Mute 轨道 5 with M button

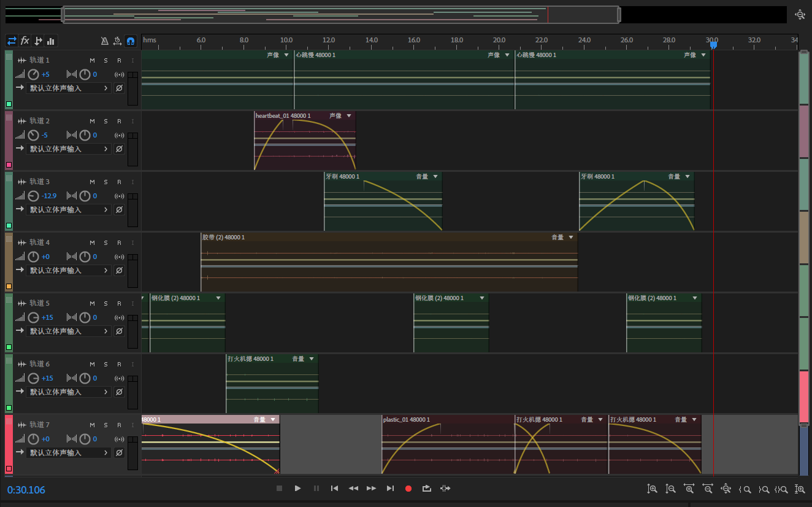[x=93, y=303]
